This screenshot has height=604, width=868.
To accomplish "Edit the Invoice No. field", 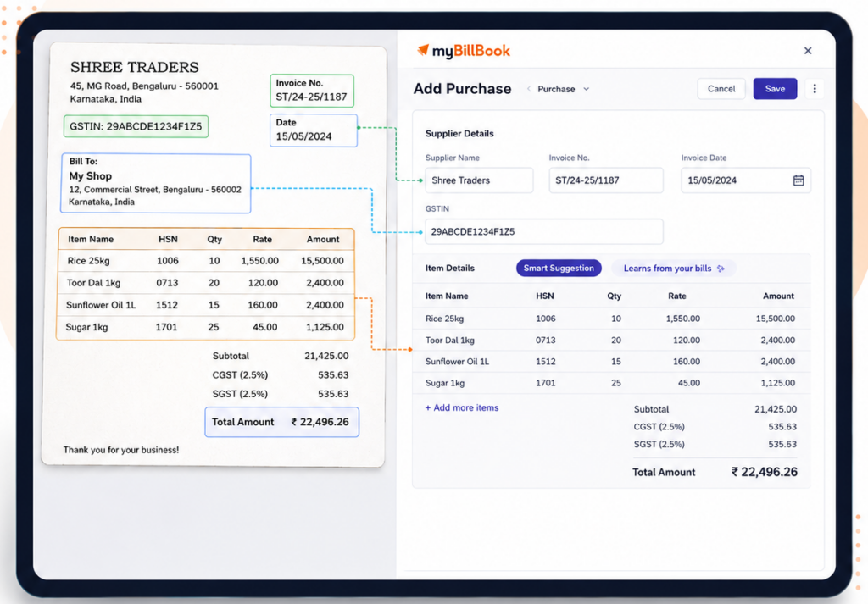I will click(x=605, y=180).
